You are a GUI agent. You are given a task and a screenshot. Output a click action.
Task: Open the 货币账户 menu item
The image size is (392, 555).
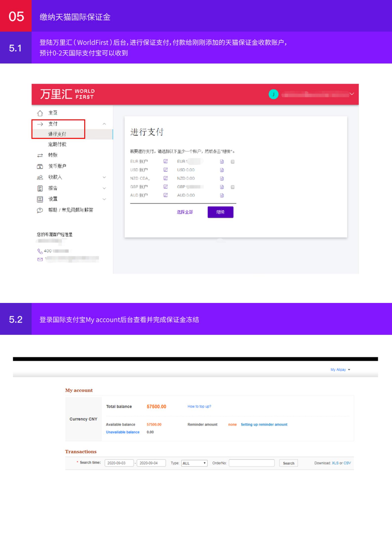pos(57,166)
